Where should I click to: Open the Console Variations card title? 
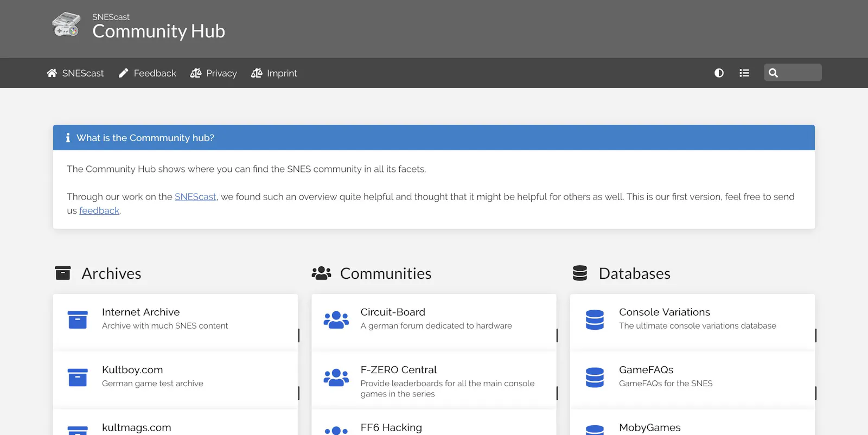(665, 312)
